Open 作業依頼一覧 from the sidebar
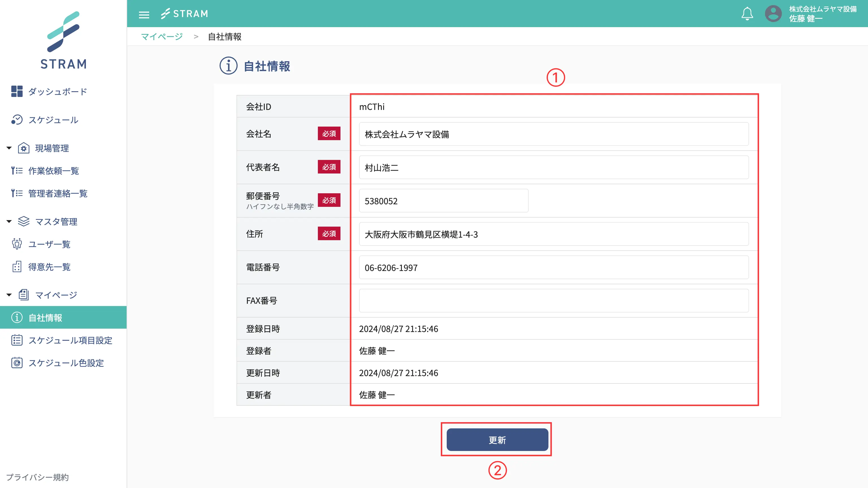The height and width of the screenshot is (488, 868). pos(53,170)
